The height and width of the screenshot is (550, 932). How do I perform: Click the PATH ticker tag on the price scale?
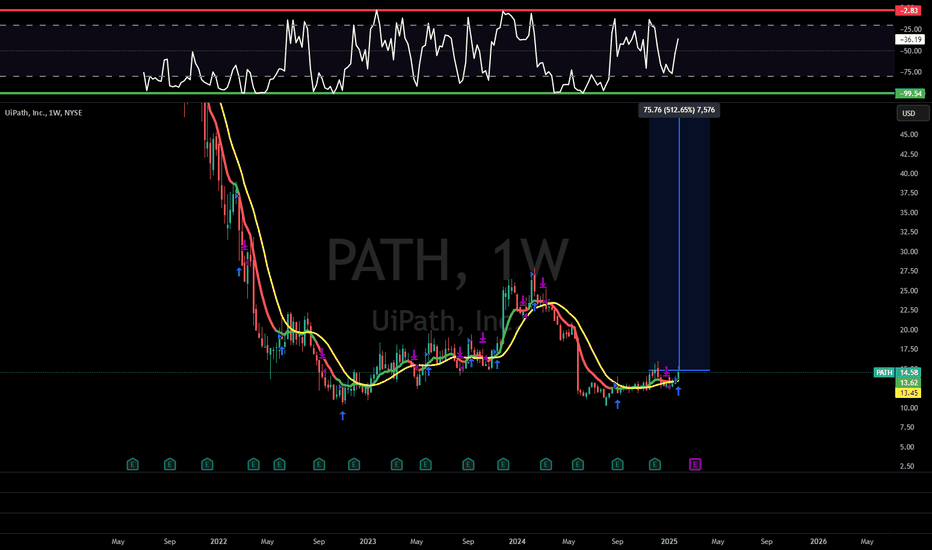(x=884, y=372)
